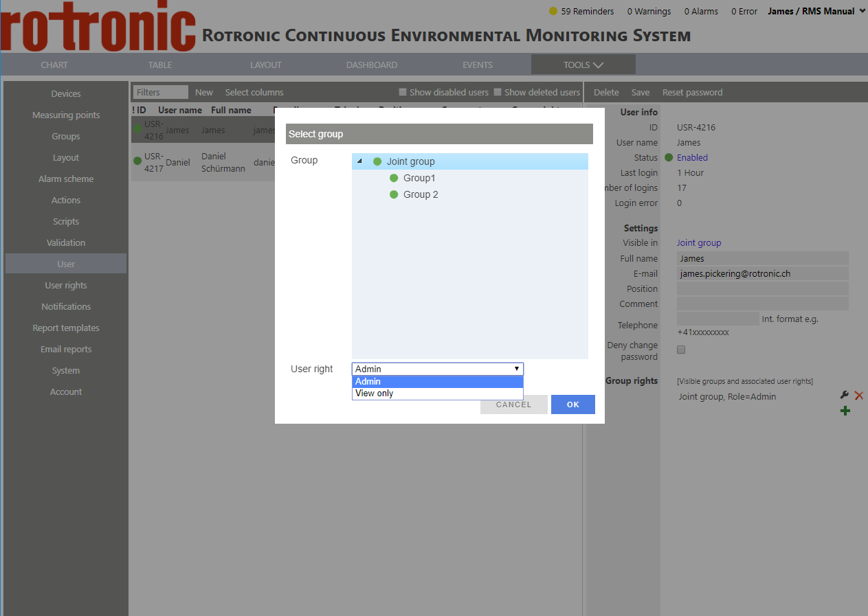Click the Comment field
Screen dimensions: 868x616
[763, 304]
